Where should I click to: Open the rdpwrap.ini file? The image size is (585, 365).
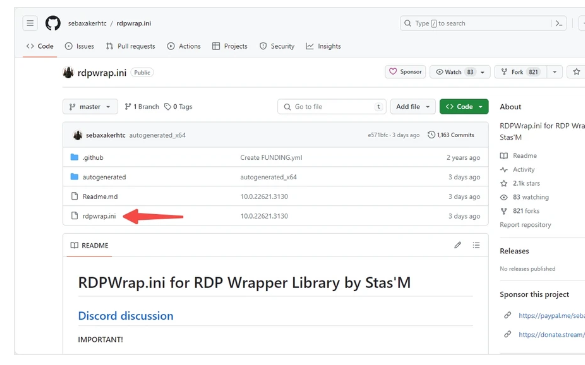(x=99, y=216)
